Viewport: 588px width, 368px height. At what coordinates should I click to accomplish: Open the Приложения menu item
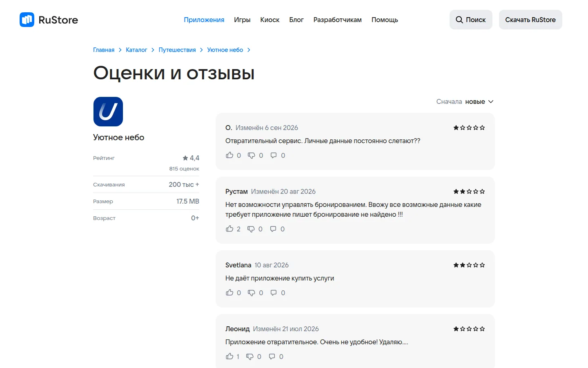(204, 20)
